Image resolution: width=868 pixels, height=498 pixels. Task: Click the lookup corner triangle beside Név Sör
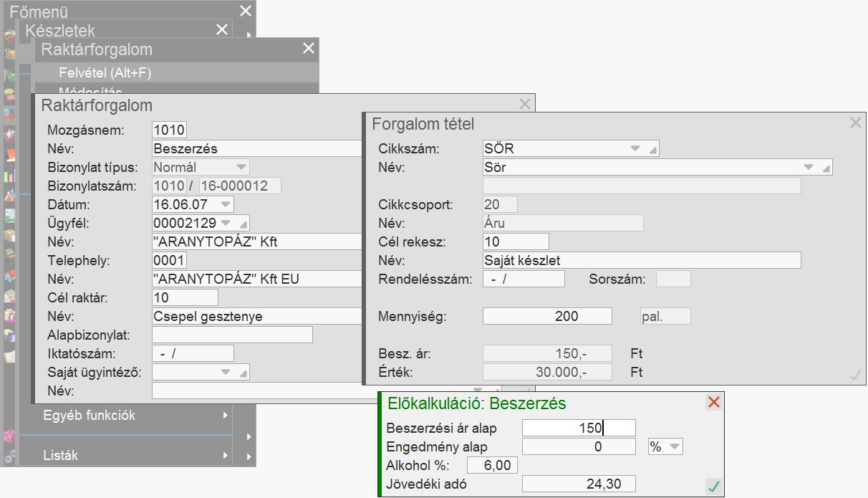pyautogui.click(x=826, y=170)
